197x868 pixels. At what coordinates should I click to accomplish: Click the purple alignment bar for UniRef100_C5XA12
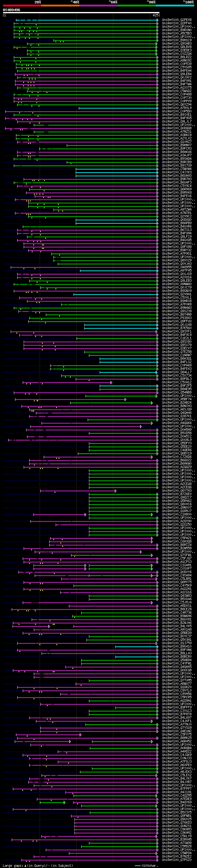[x=67, y=382]
